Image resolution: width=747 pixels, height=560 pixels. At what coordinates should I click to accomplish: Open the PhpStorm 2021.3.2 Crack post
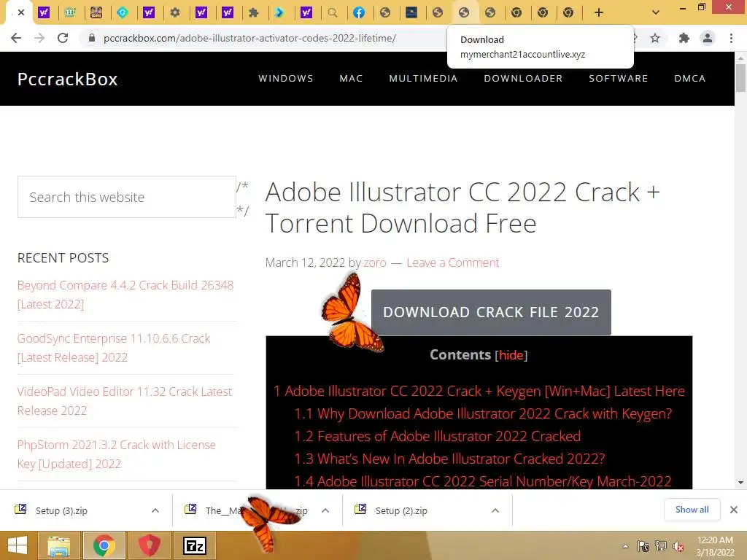pos(116,454)
